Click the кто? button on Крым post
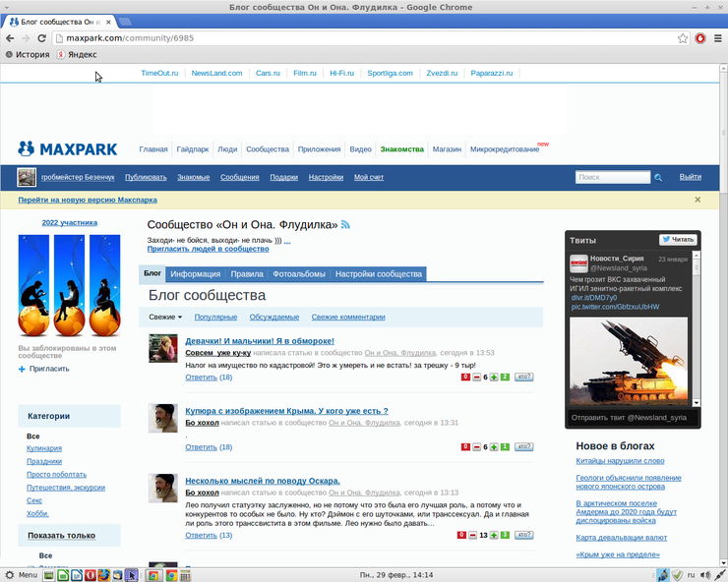 tap(523, 447)
